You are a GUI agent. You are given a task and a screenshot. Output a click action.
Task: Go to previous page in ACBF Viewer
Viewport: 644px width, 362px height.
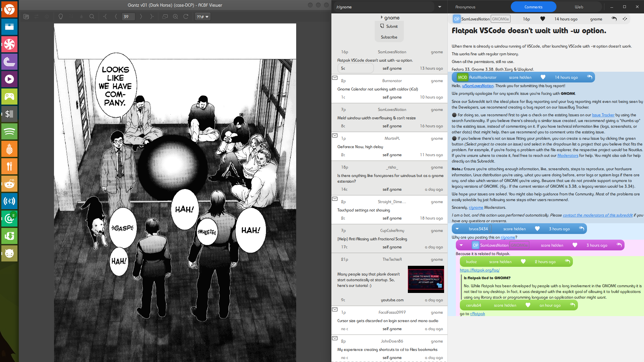pos(116,16)
